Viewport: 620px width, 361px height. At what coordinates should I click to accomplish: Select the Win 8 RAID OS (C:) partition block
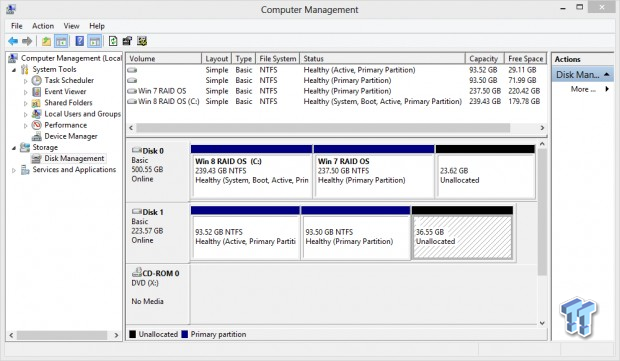point(251,172)
